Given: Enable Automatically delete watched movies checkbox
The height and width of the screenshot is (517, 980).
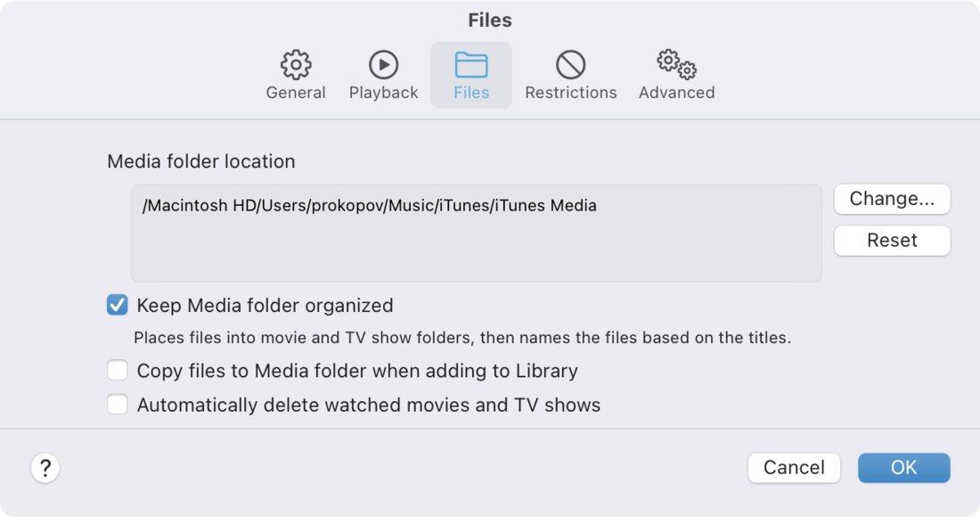Looking at the screenshot, I should click(x=117, y=404).
